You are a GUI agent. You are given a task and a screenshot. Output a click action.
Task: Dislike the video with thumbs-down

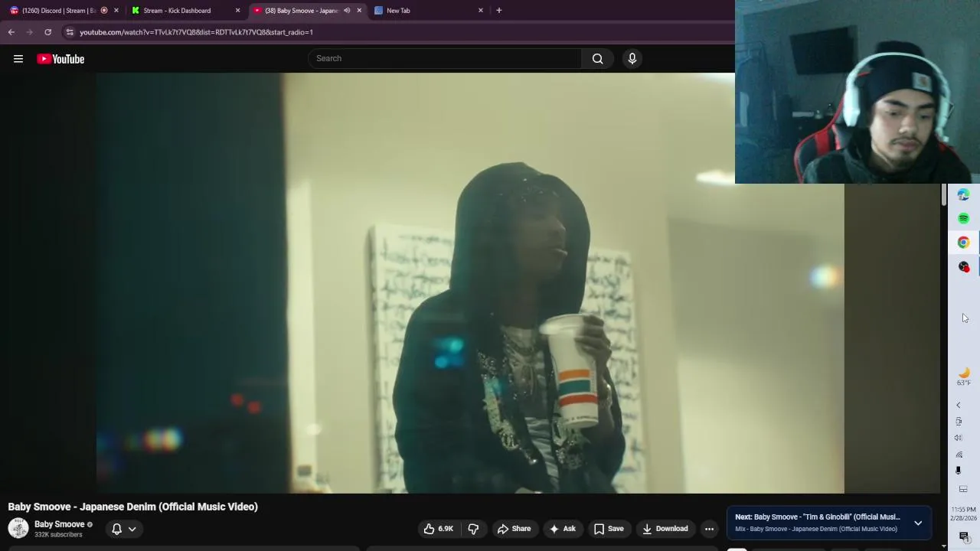click(473, 529)
